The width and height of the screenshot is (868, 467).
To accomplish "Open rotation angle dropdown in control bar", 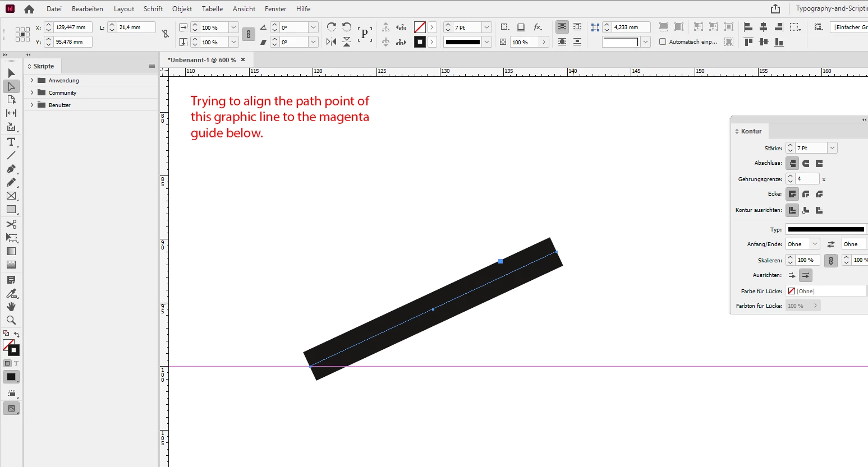I will pyautogui.click(x=314, y=27).
